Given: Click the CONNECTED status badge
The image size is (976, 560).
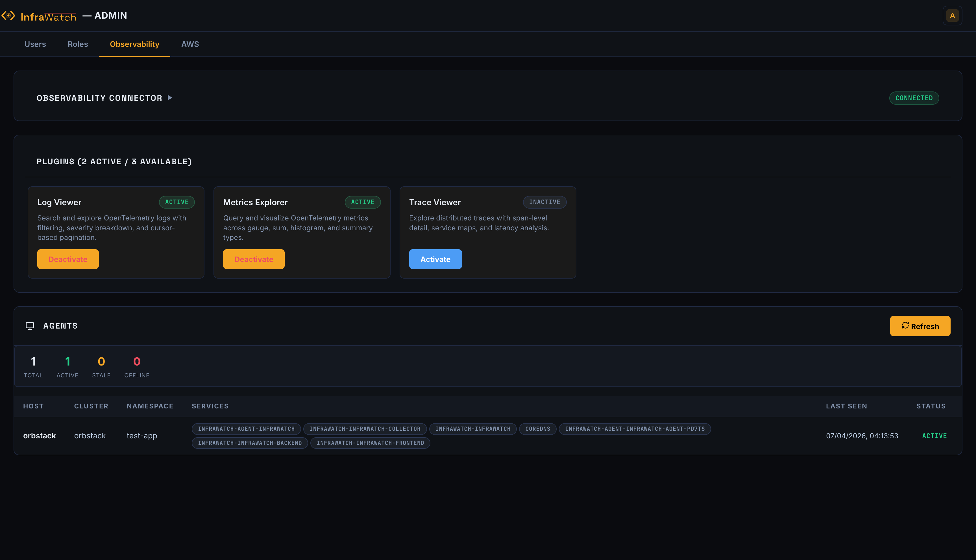Looking at the screenshot, I should click(x=914, y=98).
